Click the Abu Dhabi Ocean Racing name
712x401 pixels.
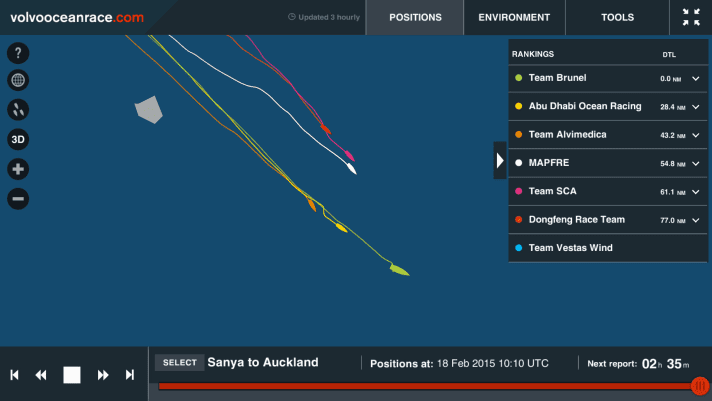coord(585,106)
